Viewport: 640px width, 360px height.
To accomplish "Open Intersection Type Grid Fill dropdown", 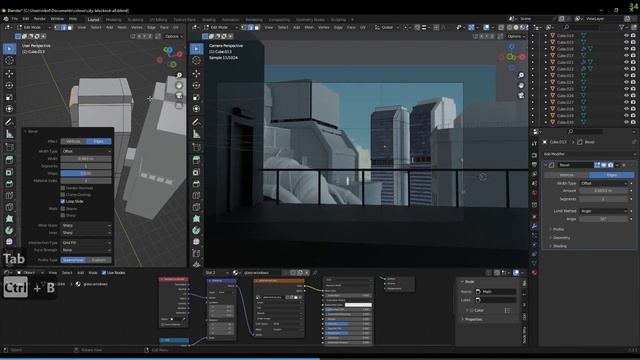I will [86, 242].
